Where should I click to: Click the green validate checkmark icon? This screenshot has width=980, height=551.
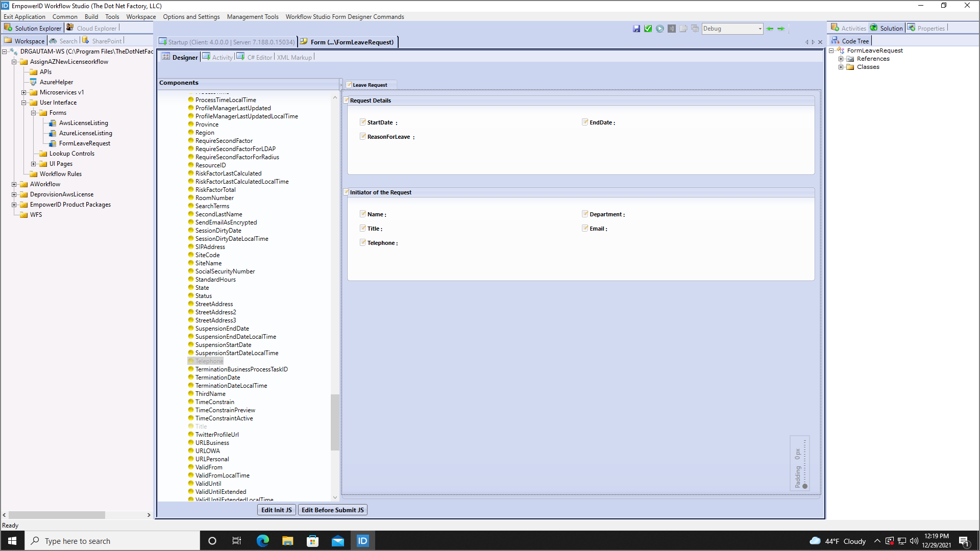tap(648, 29)
